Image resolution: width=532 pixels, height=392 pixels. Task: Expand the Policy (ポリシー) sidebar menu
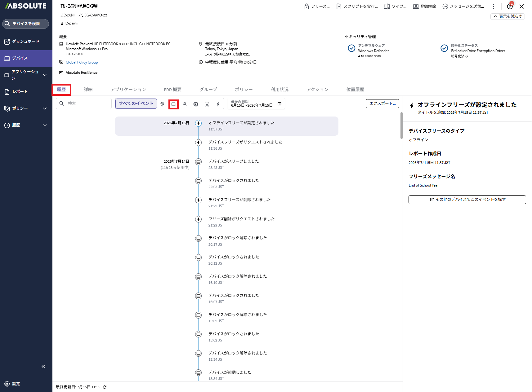tap(26, 108)
